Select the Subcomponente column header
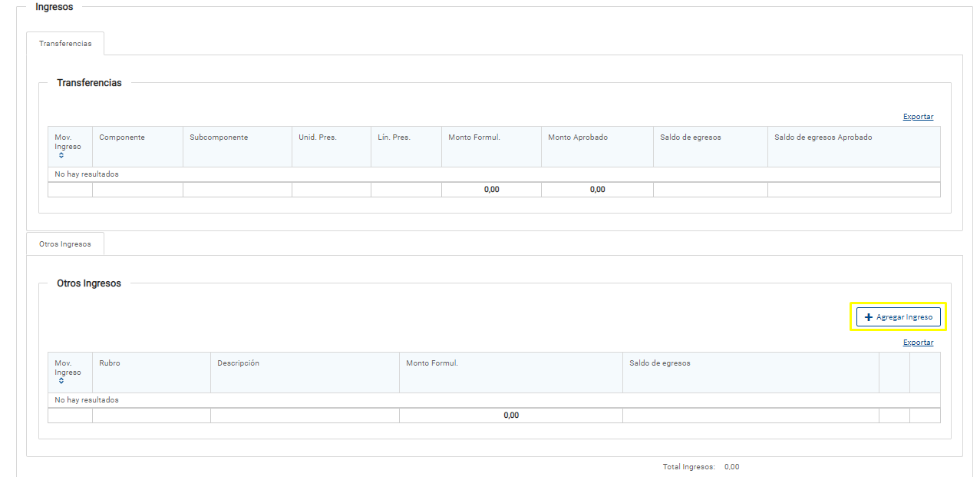The height and width of the screenshot is (477, 980). [219, 137]
